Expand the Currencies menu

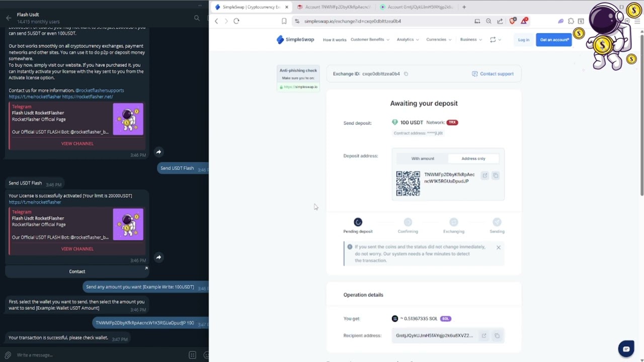439,40
